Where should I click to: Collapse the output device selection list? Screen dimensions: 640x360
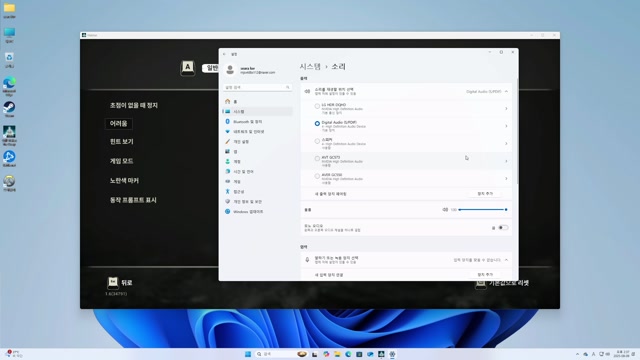506,91
